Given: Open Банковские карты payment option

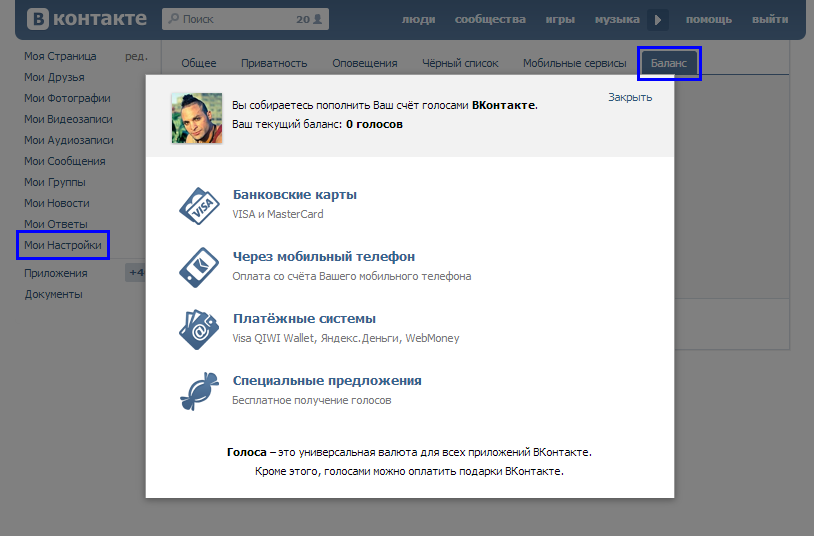Looking at the screenshot, I should [x=294, y=195].
